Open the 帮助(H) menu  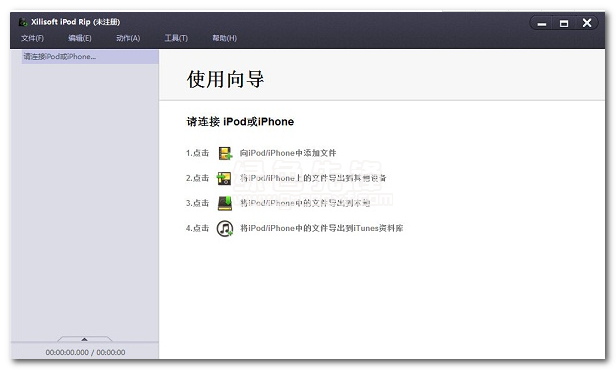click(224, 38)
